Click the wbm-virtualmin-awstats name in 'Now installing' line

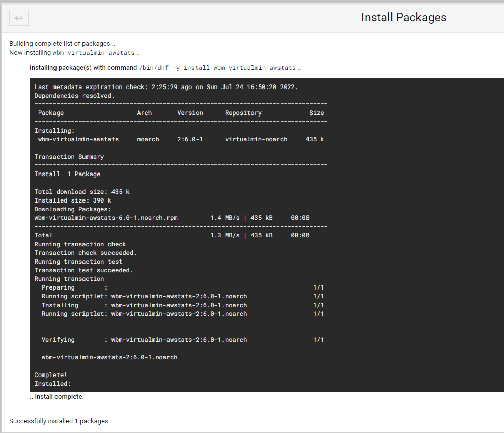94,53
